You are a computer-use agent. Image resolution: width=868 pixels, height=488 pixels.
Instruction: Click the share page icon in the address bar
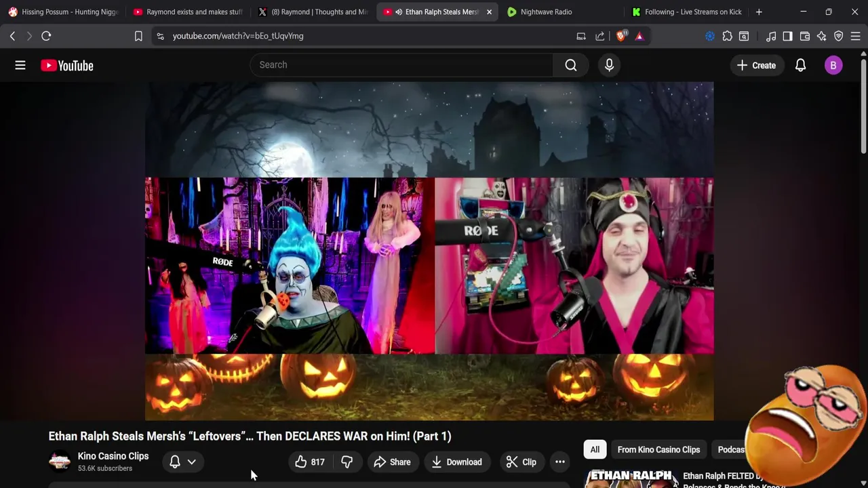pos(600,36)
